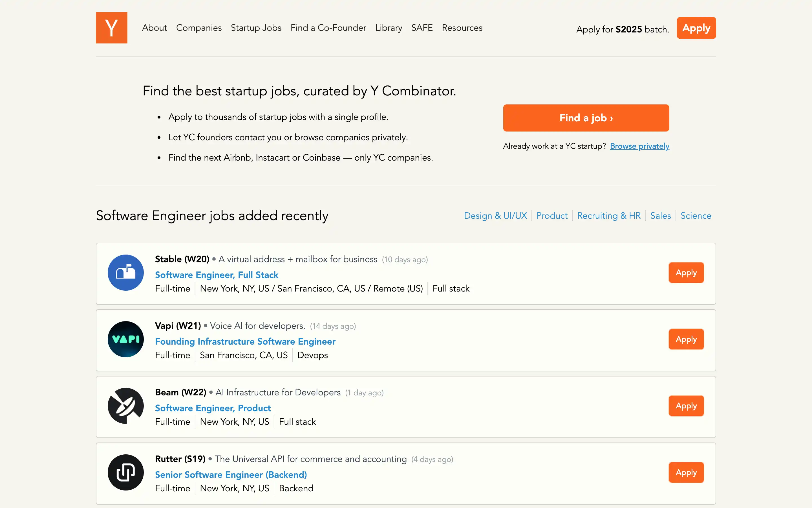Click 'Full-time' tag in Vapi row
The image size is (812, 508).
click(x=173, y=355)
